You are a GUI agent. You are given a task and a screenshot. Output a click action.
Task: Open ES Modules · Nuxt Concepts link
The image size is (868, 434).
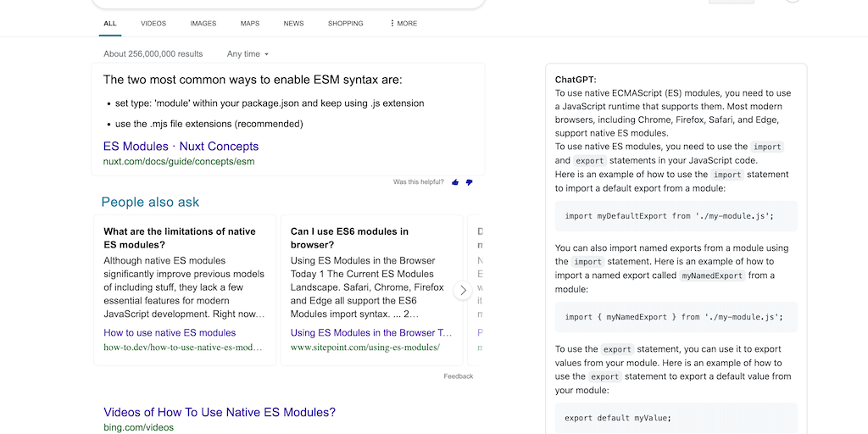(x=181, y=147)
